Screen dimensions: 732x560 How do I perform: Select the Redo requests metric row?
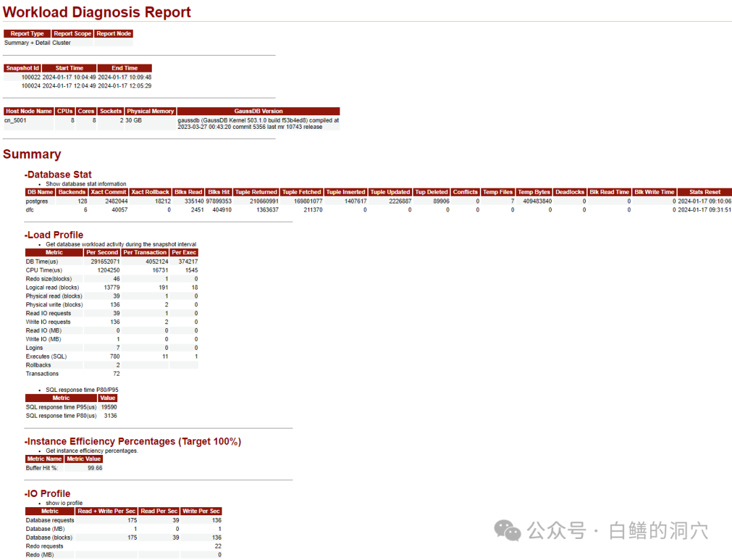click(x=124, y=546)
